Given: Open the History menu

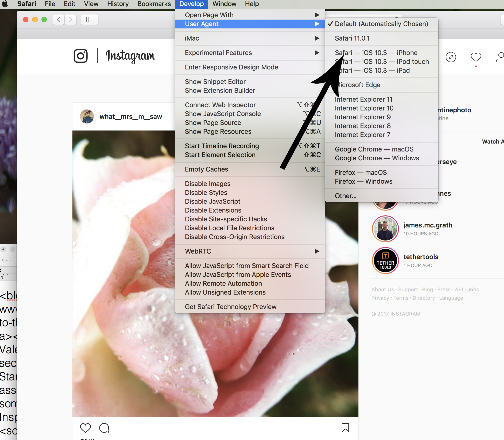Looking at the screenshot, I should tap(118, 4).
